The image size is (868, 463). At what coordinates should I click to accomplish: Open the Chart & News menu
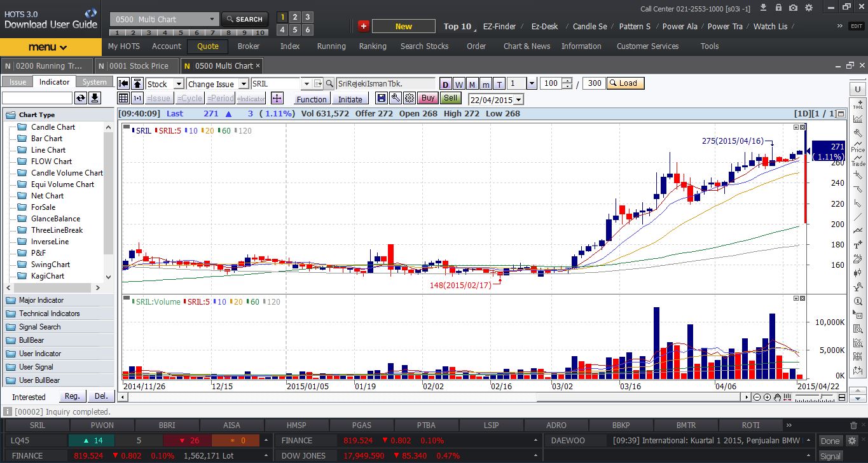pyautogui.click(x=527, y=46)
